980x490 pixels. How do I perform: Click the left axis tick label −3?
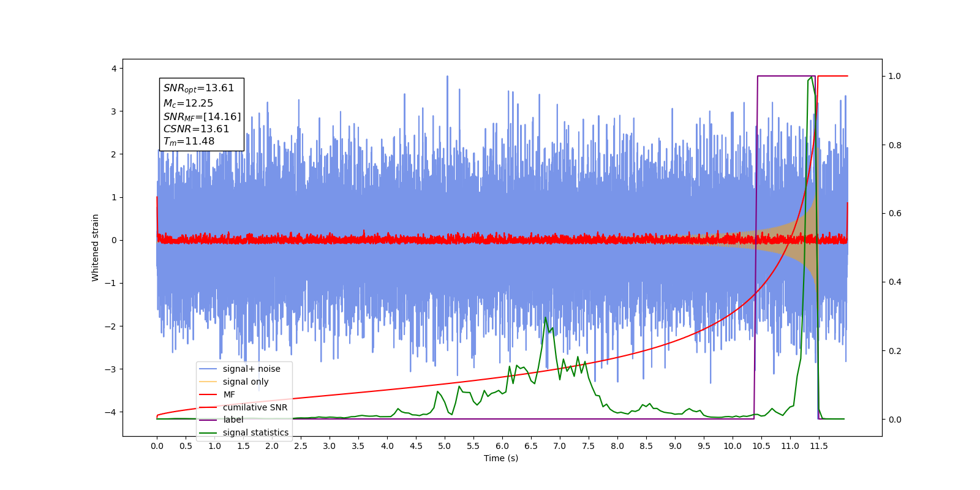(x=110, y=369)
